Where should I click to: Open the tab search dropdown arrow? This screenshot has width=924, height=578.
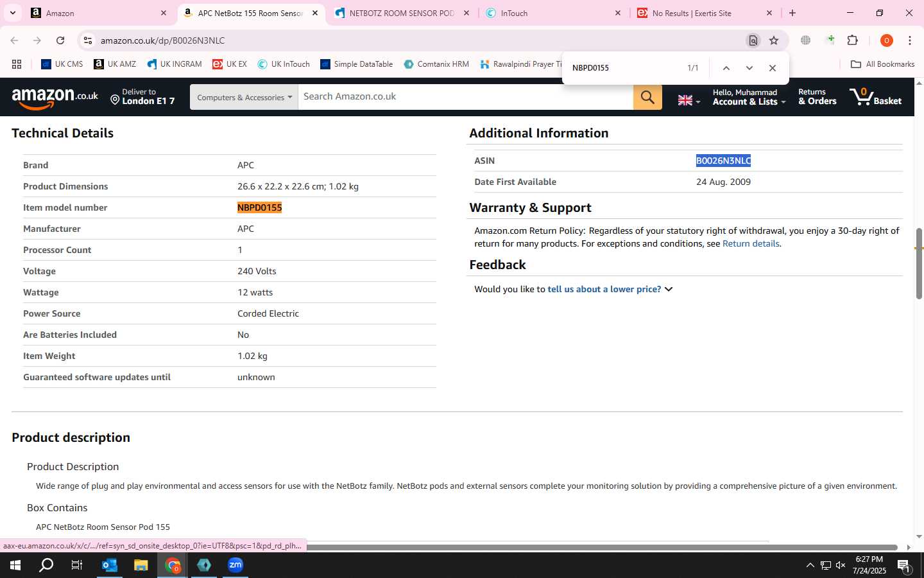tap(13, 13)
